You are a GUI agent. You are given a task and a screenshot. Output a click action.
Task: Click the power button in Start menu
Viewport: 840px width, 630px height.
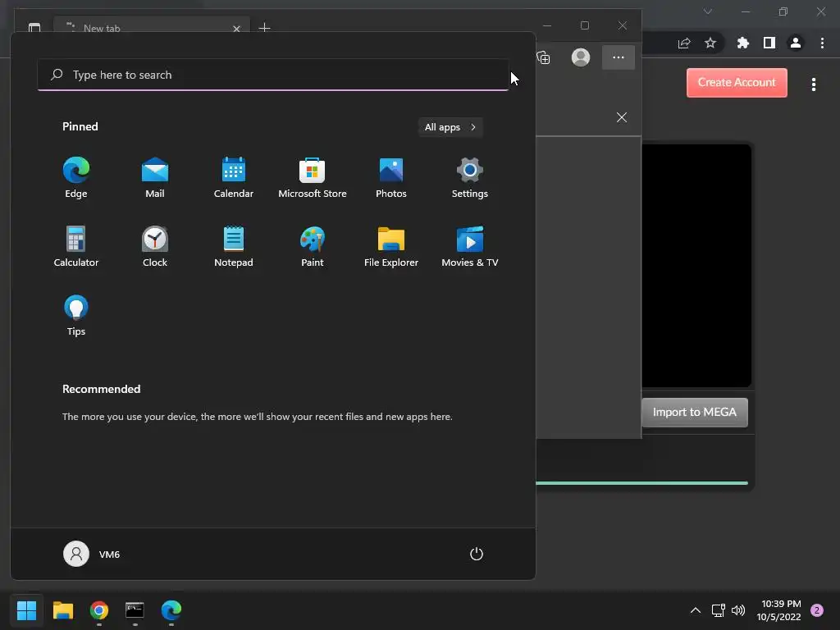[477, 554]
